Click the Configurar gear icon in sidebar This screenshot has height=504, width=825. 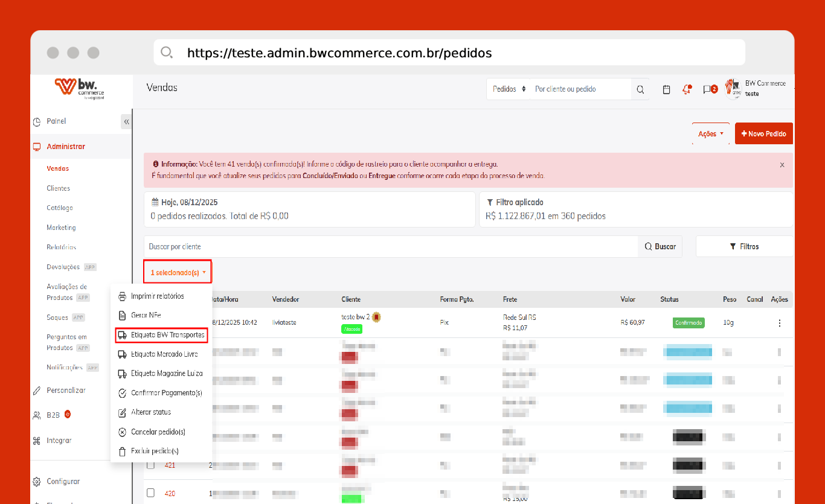pyautogui.click(x=37, y=482)
